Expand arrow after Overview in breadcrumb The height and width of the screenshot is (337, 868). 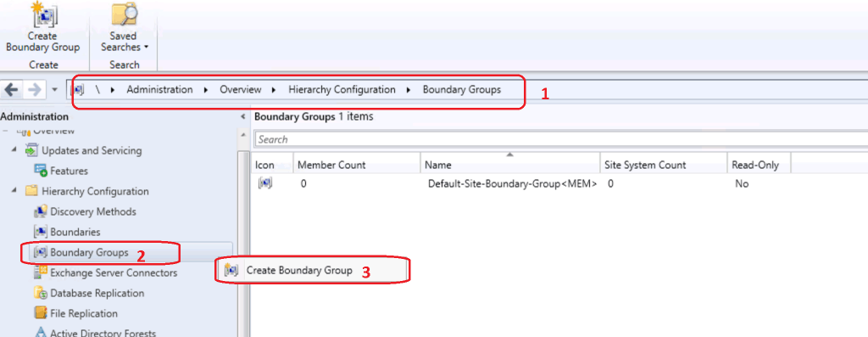click(x=274, y=90)
